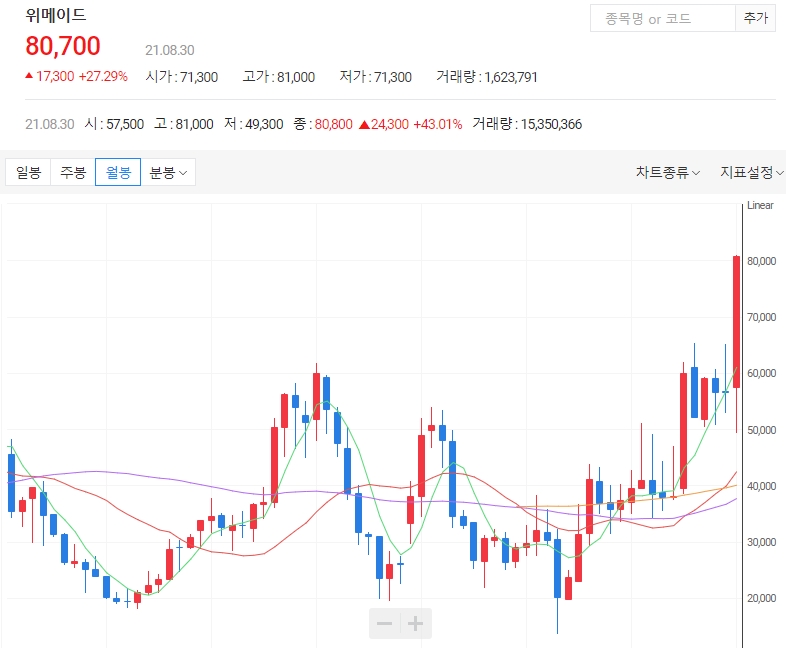Open the 지표설정 indicator settings dropdown
This screenshot has height=648, width=786.
751,172
